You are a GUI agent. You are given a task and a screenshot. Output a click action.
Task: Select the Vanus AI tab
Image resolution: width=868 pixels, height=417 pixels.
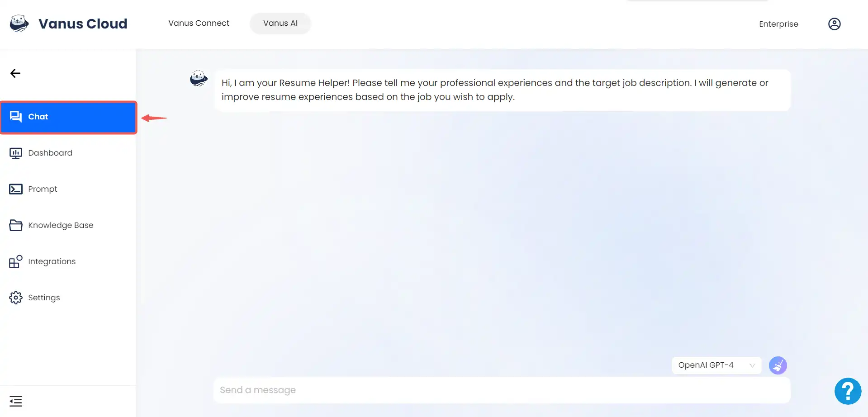tap(280, 23)
